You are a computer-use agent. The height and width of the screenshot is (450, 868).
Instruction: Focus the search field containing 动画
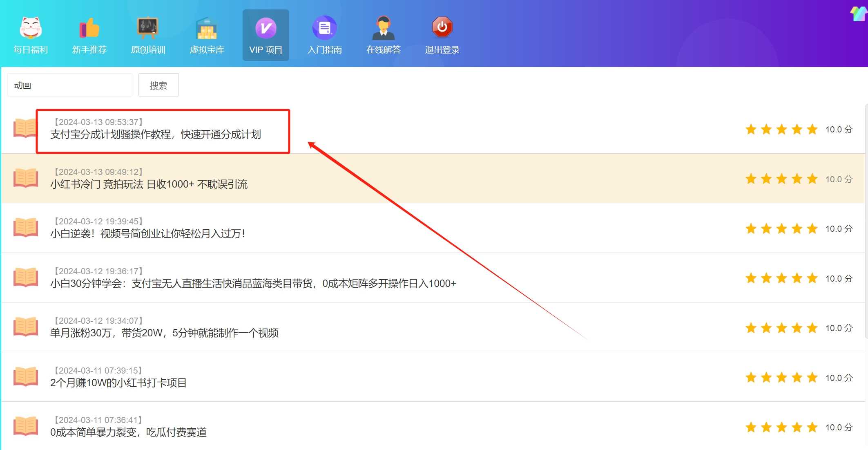click(70, 85)
